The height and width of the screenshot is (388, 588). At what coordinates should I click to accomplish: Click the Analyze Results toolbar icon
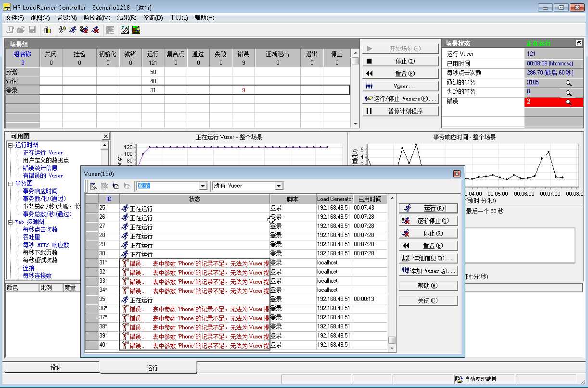point(125,30)
